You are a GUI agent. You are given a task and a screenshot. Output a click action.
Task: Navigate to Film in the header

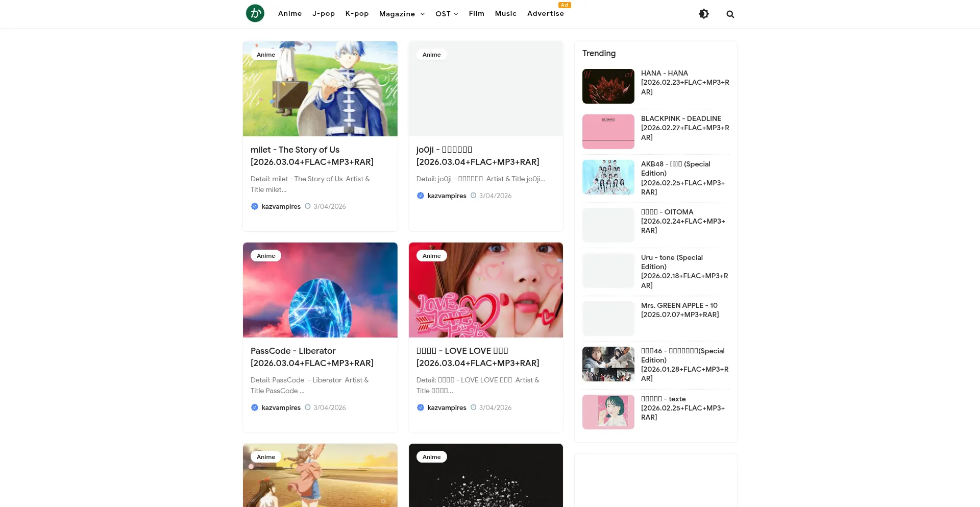(x=477, y=13)
